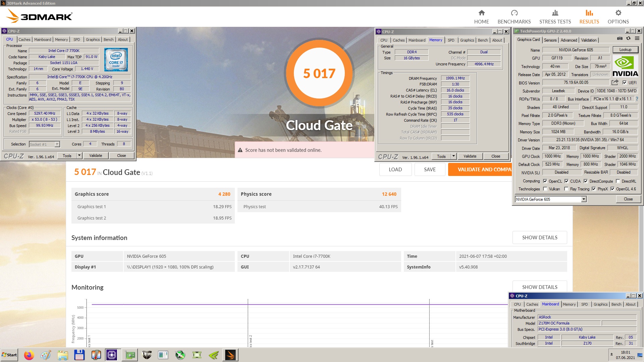
Task: Toggle PhysX checkbox in GPU-Z
Action: (594, 189)
